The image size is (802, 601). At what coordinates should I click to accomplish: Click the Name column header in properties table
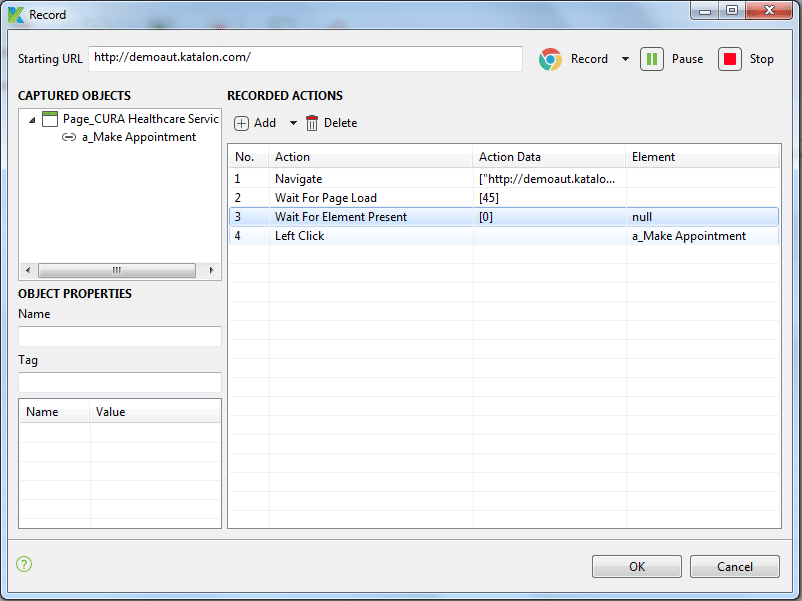point(54,412)
